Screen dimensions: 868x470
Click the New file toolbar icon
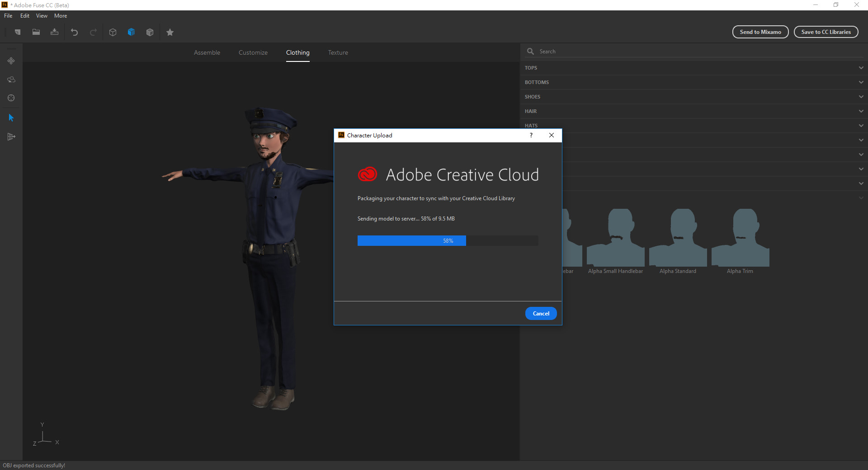point(18,32)
